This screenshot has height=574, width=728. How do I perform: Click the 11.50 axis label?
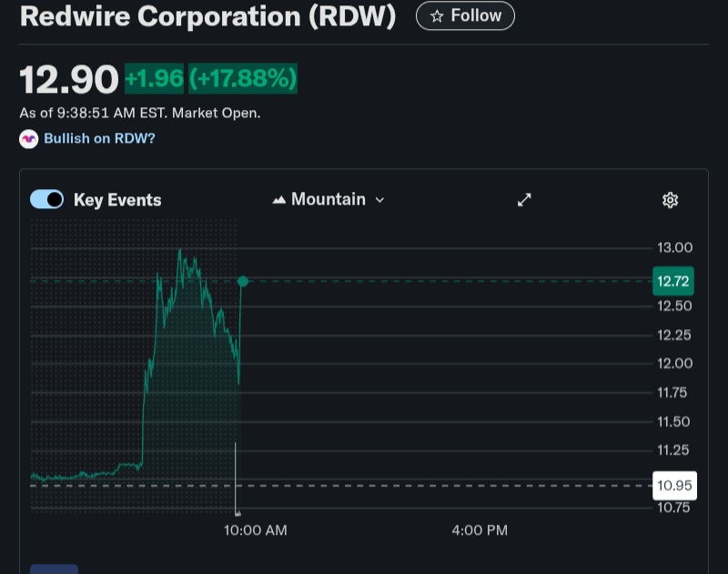673,421
